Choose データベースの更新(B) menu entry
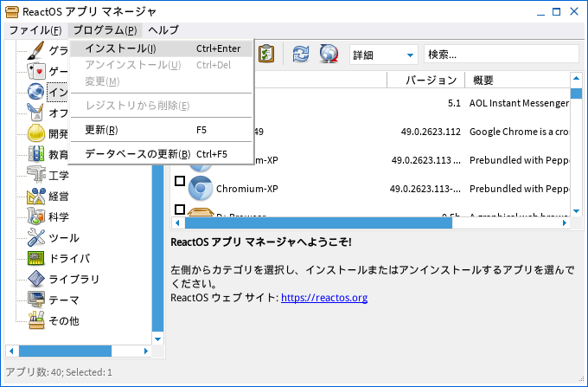The height and width of the screenshot is (387, 588). [x=161, y=154]
